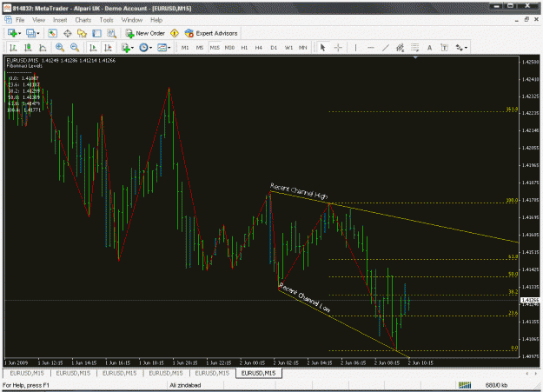
Task: Open the Help menu
Action: click(x=156, y=20)
